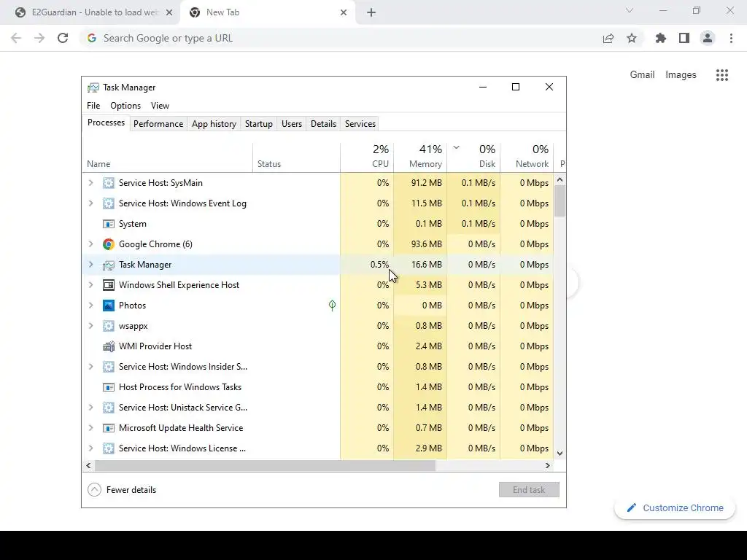Click the System process icon
Screen dimensions: 747x560
(x=109, y=224)
